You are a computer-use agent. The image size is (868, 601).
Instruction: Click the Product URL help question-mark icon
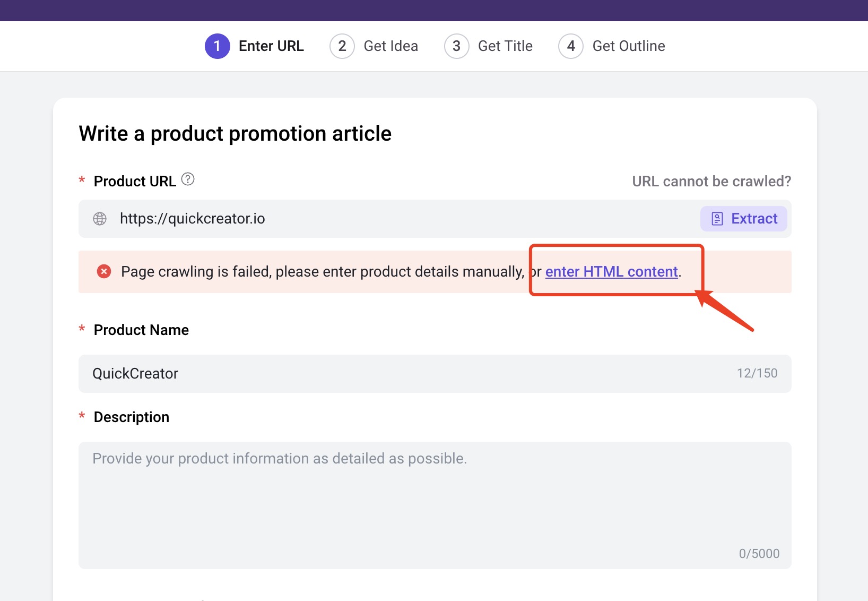point(188,179)
